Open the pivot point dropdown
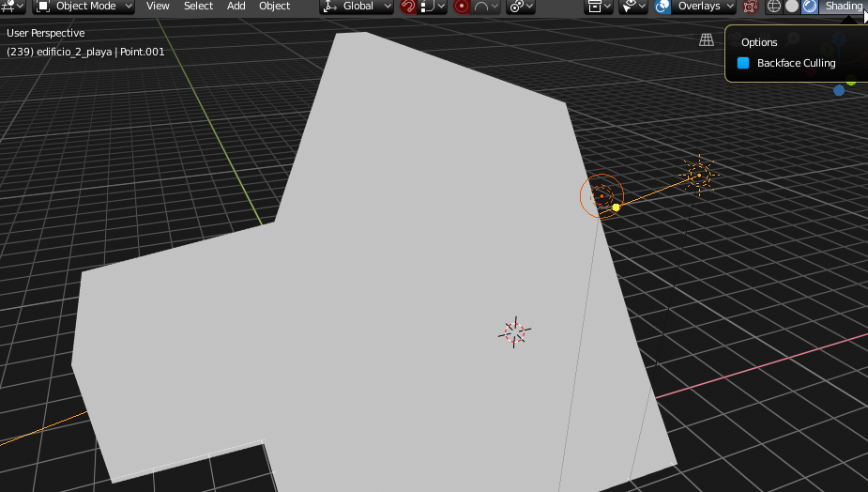The width and height of the screenshot is (868, 492). pos(521,6)
